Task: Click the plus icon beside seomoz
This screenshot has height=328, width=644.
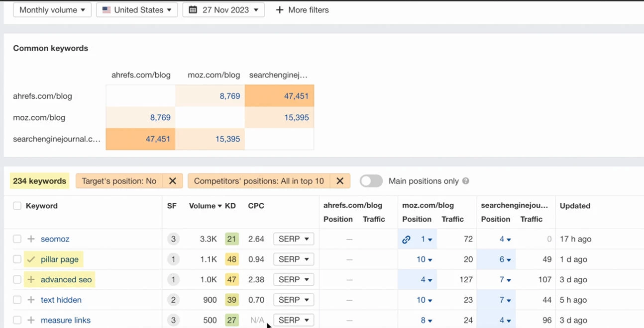Action: [x=31, y=239]
